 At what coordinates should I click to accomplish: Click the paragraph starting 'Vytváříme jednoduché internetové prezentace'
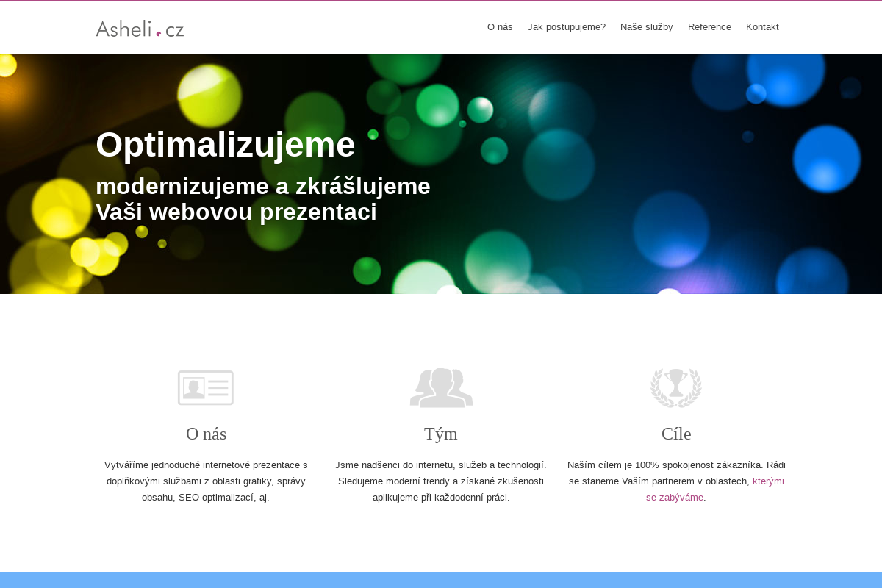click(x=206, y=481)
